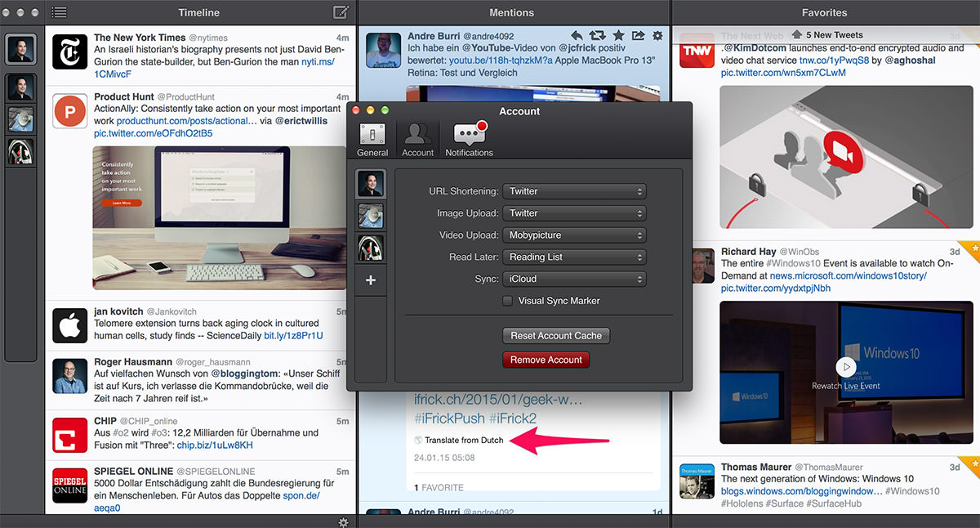Open the URL Shortening dropdown
Viewport: 980px width, 528px height.
[x=575, y=191]
